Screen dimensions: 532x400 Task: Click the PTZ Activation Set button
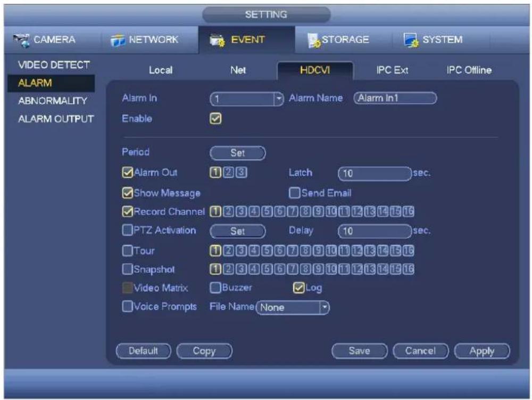[x=237, y=231]
